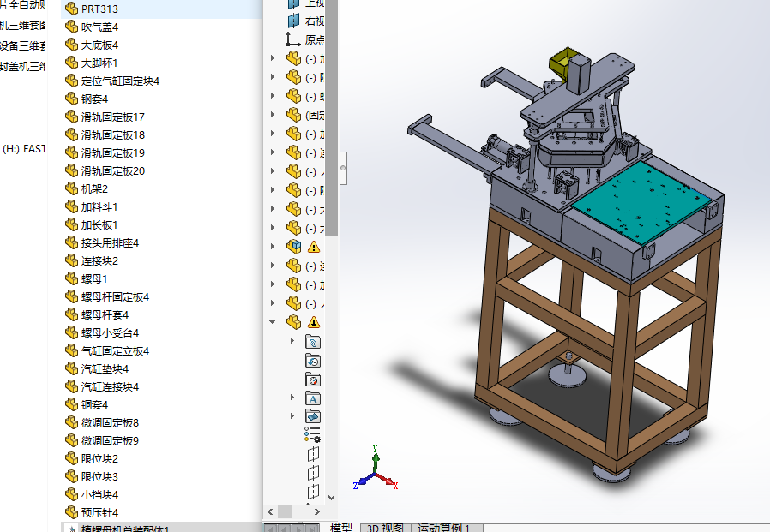Click the yellow warning triangle on expanded component
This screenshot has width=770, height=532.
pos(313,322)
